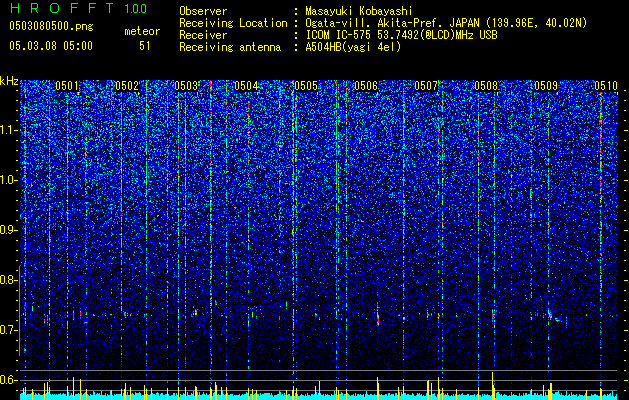The image size is (629, 400).
Task: Click the 1.1 frequency axis label
Action: (x=9, y=130)
